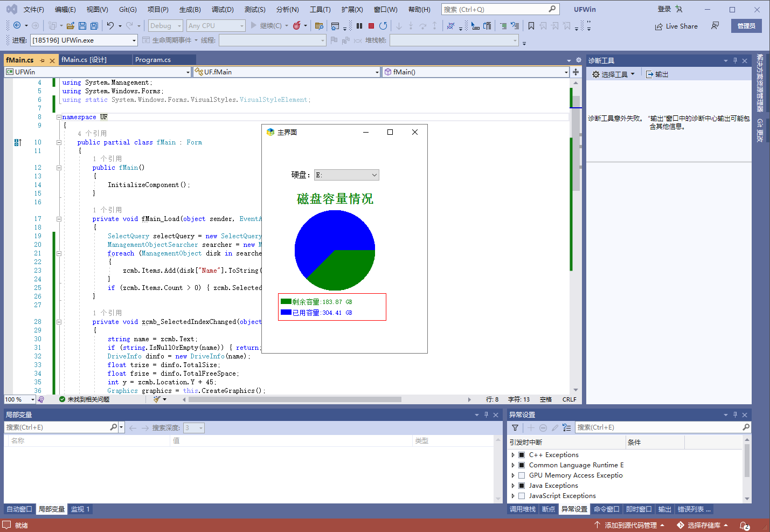Click the Hot Reload flame icon
This screenshot has height=532, width=770.
[x=296, y=25]
